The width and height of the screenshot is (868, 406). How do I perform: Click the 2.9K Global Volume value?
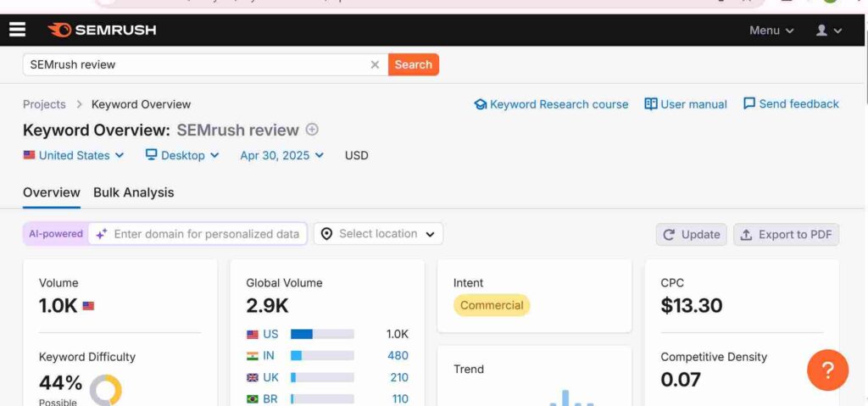(267, 306)
